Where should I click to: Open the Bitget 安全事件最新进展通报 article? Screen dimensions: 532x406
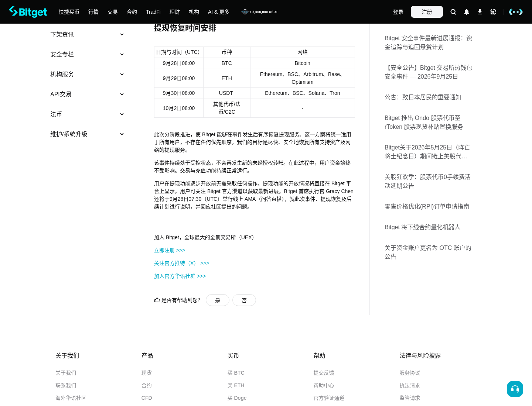point(429,42)
